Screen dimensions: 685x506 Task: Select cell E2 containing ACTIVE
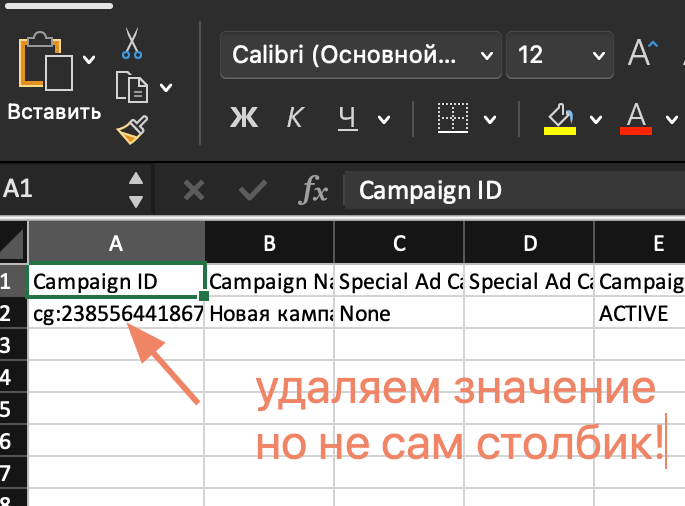click(x=640, y=313)
